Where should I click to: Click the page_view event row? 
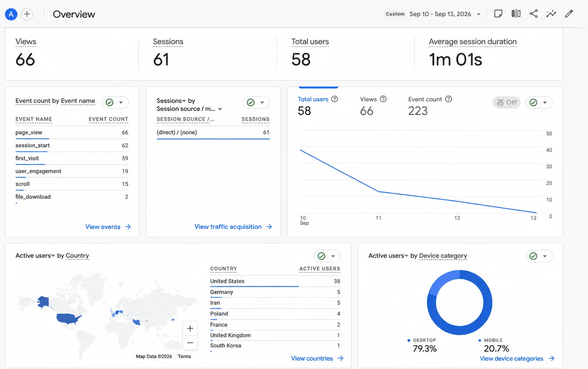[72, 133]
